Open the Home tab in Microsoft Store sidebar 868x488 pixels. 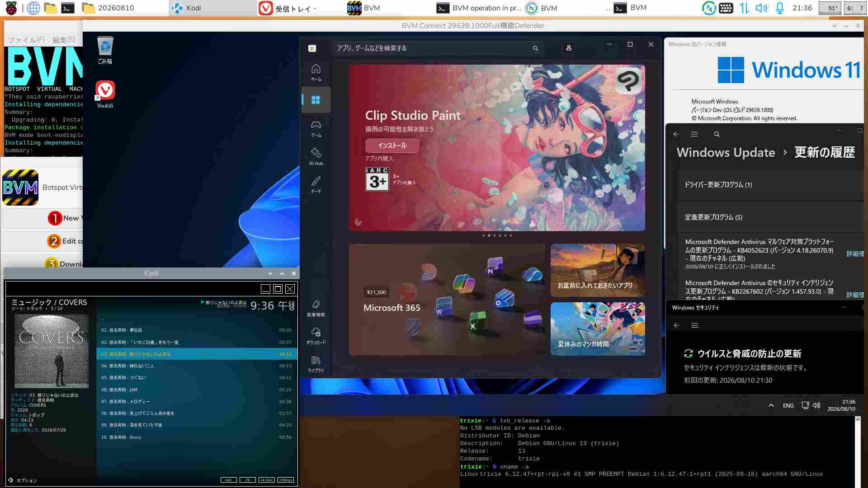316,72
